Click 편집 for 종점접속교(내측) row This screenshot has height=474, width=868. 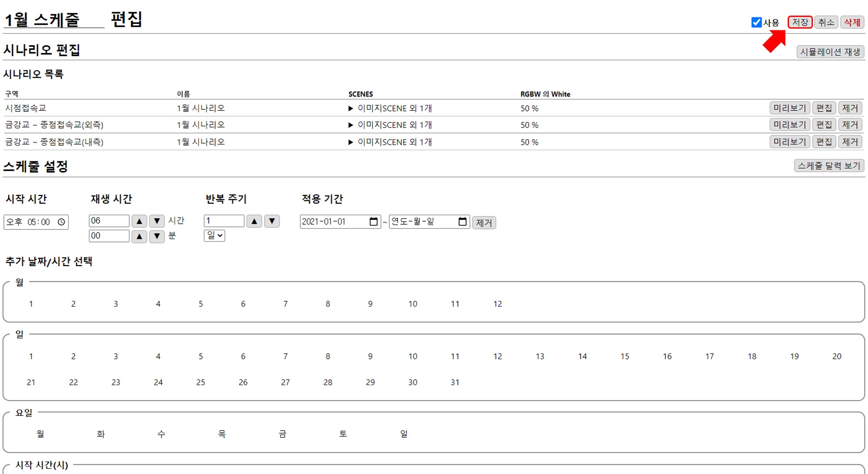coord(824,142)
